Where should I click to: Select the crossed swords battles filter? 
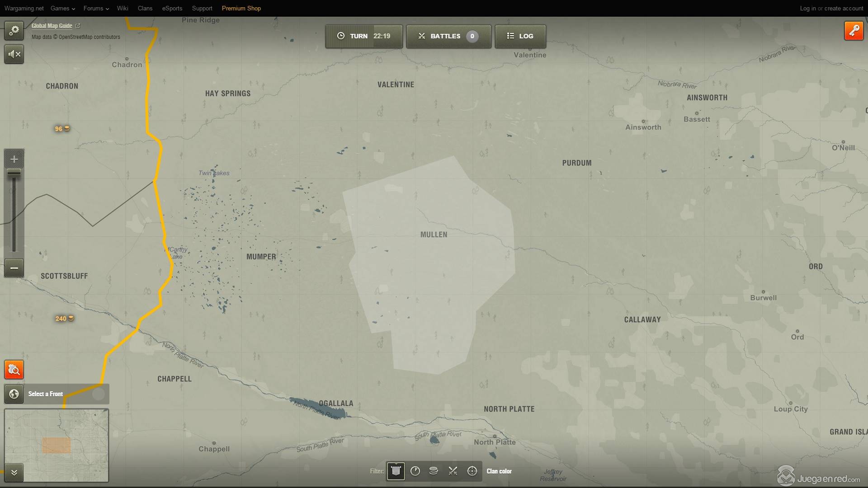pyautogui.click(x=453, y=471)
